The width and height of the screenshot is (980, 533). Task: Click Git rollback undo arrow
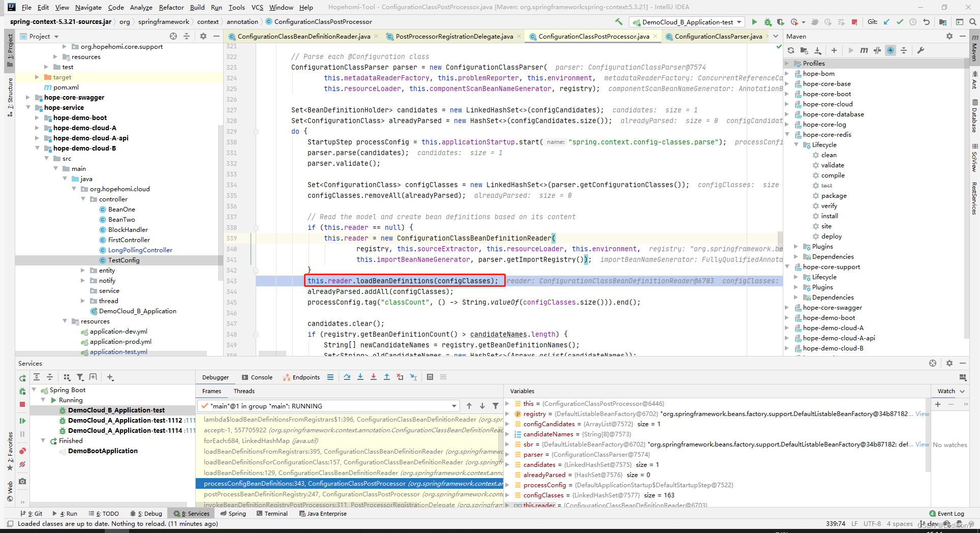pyautogui.click(x=926, y=22)
